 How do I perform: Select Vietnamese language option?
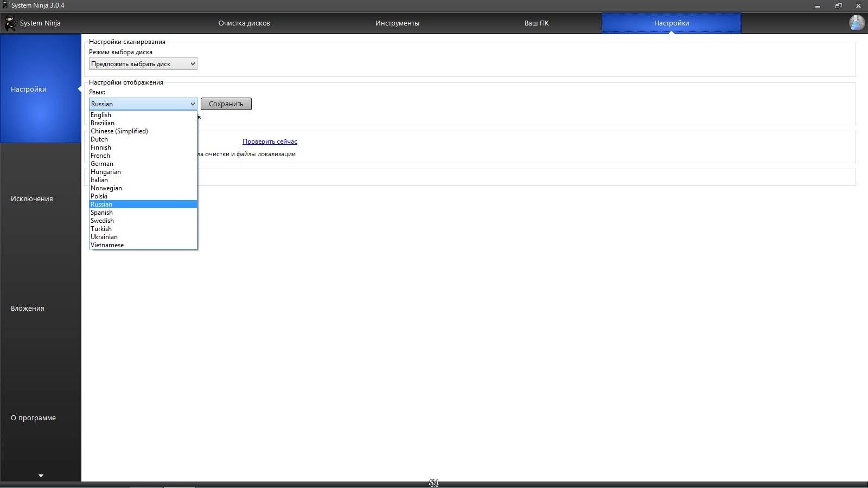[143, 245]
